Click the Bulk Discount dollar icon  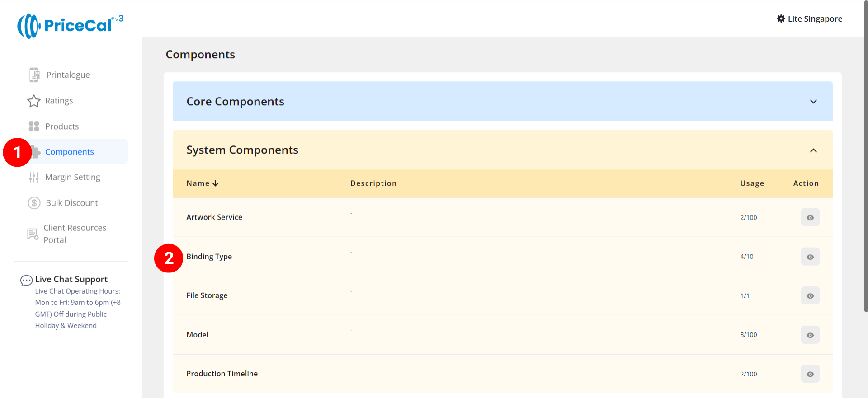click(34, 203)
